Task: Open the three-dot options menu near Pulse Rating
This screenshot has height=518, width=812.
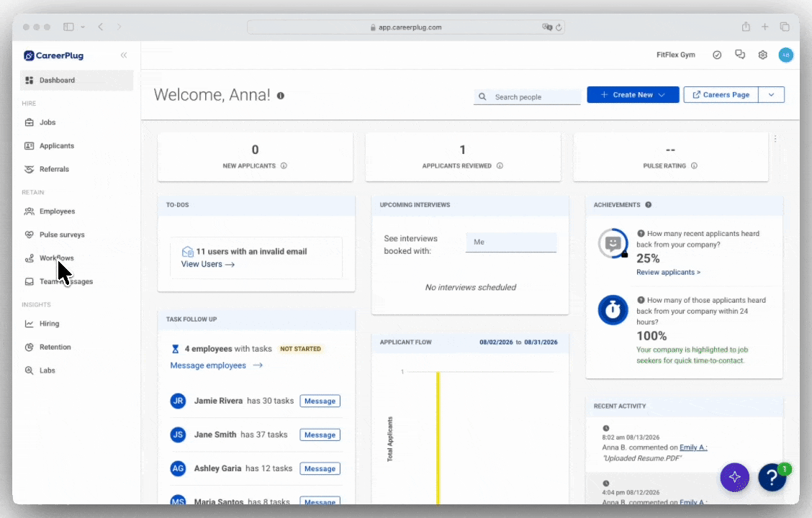Action: point(775,139)
